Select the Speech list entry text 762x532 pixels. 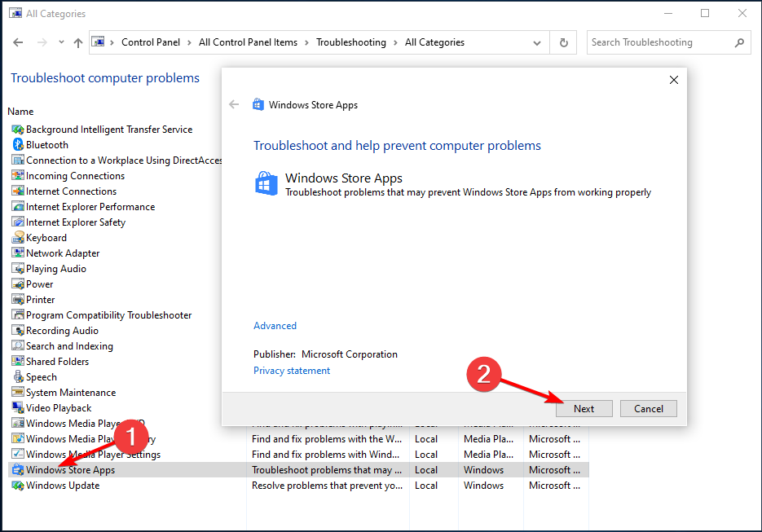click(x=42, y=377)
